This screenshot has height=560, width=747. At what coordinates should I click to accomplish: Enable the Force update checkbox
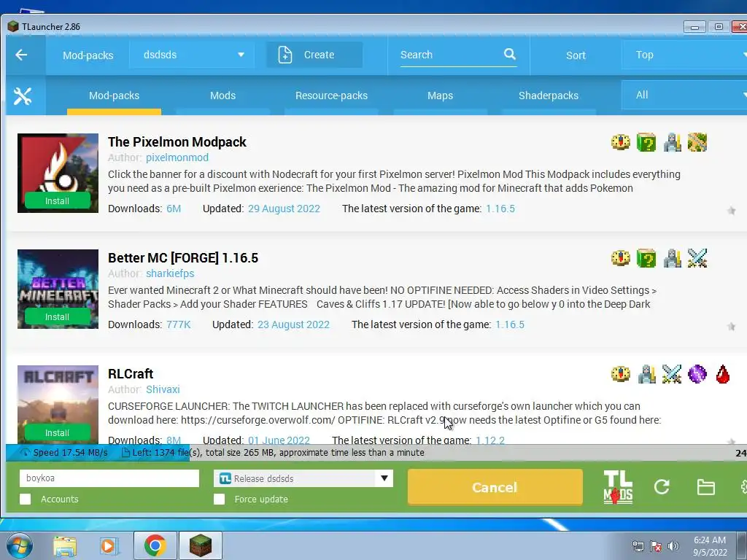pyautogui.click(x=219, y=499)
